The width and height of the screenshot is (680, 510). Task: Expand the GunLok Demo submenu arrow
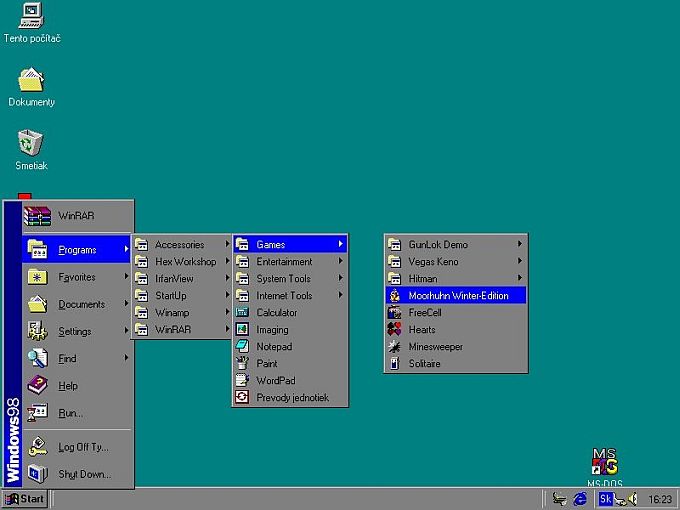[x=520, y=244]
